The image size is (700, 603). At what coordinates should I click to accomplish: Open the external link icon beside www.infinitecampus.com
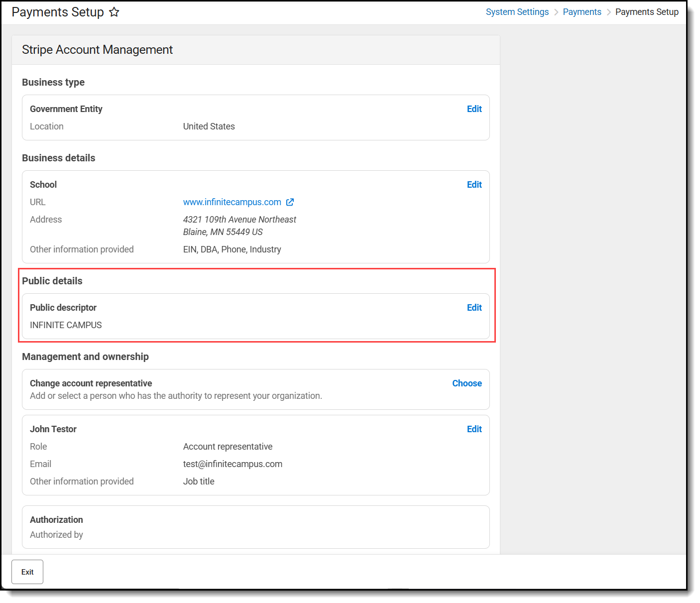coord(290,202)
